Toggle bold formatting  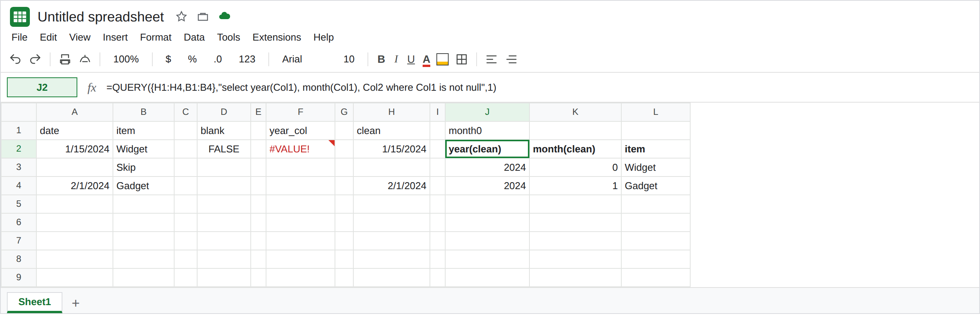(x=381, y=59)
